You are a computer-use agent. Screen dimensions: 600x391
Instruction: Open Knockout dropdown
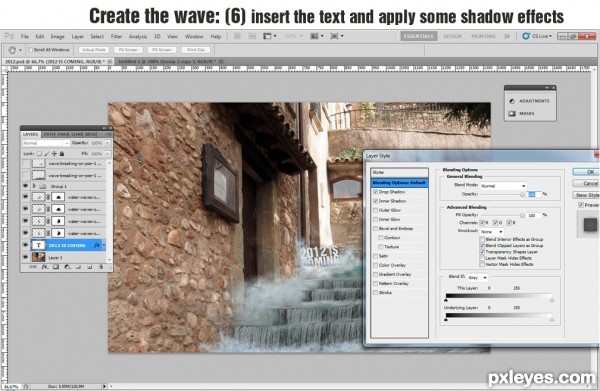tap(492, 232)
